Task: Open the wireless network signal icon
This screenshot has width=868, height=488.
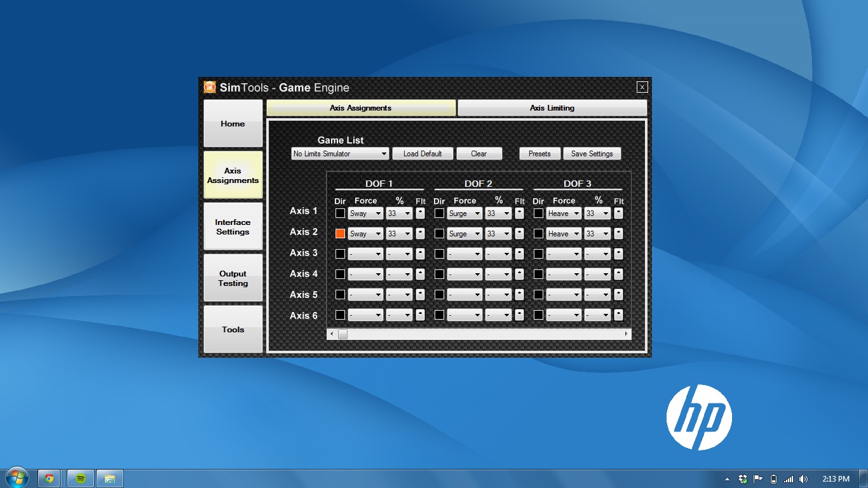Action: point(789,479)
